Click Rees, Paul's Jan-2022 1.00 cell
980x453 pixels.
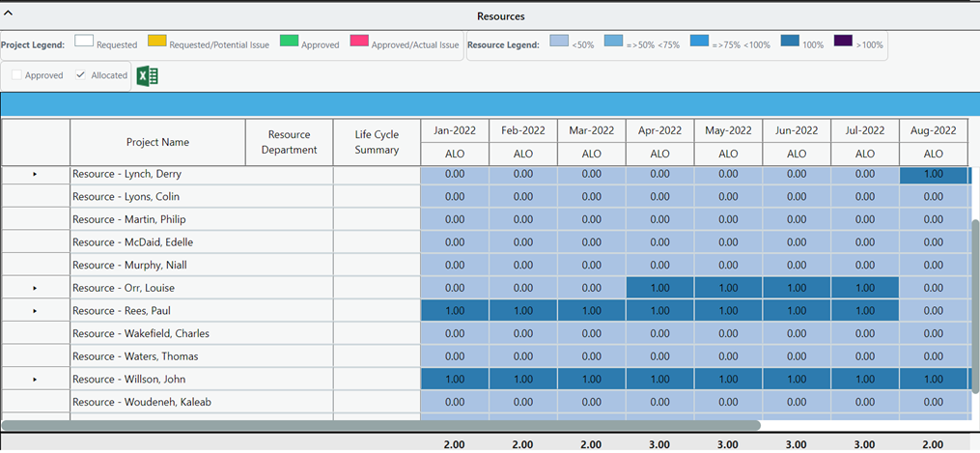click(455, 311)
